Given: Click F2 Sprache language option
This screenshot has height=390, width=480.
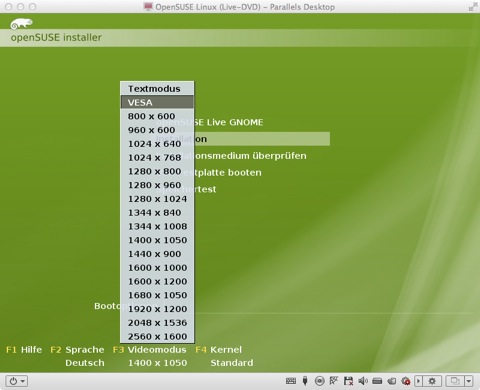Looking at the screenshot, I should pyautogui.click(x=77, y=350).
